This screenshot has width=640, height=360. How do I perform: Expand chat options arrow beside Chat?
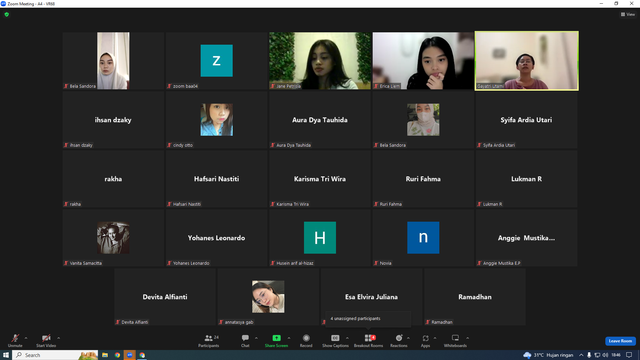point(256,338)
